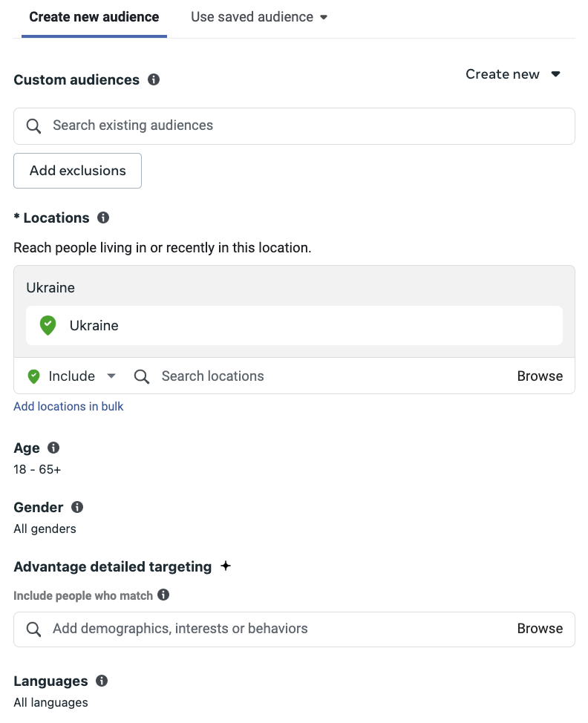Click the Age info icon
588x723 pixels.
[x=53, y=448]
